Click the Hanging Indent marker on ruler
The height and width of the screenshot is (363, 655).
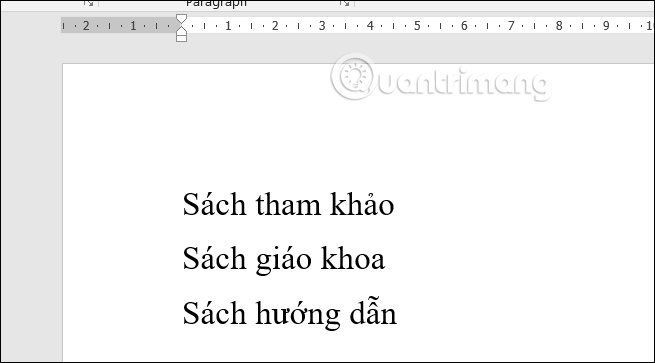(x=181, y=30)
